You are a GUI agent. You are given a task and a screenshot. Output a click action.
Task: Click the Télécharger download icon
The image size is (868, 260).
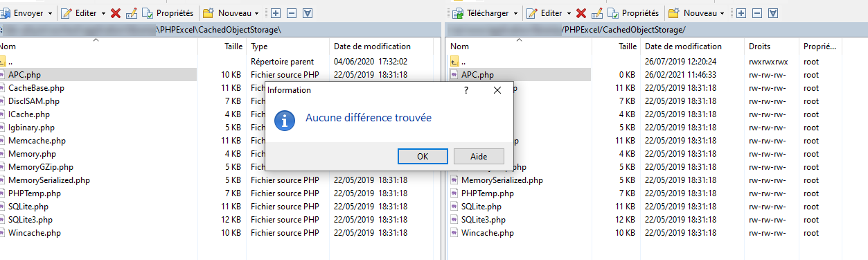(x=458, y=13)
